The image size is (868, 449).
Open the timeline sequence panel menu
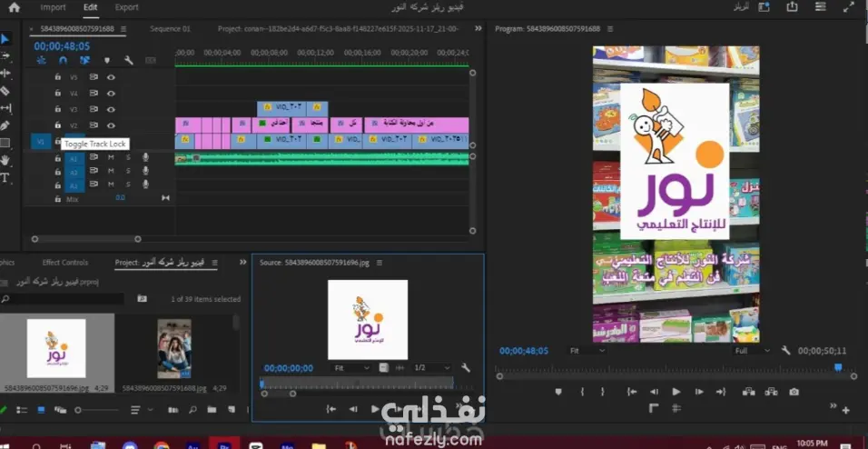(123, 29)
